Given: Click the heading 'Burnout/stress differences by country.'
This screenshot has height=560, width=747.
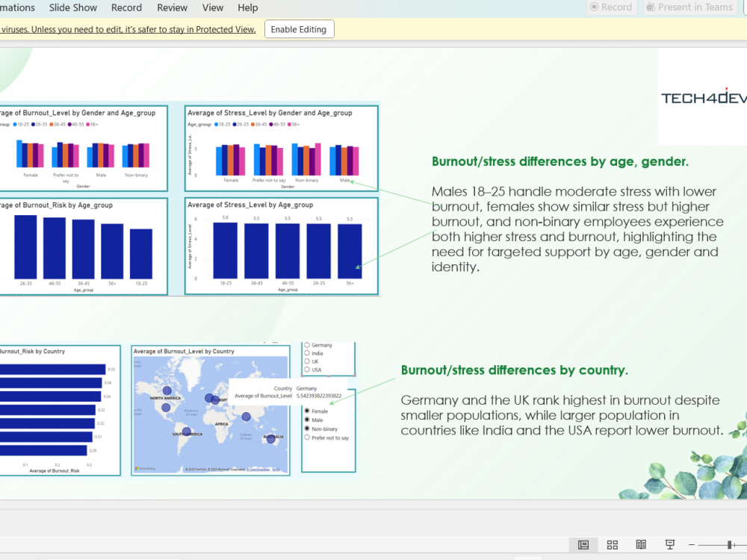Looking at the screenshot, I should 515,370.
